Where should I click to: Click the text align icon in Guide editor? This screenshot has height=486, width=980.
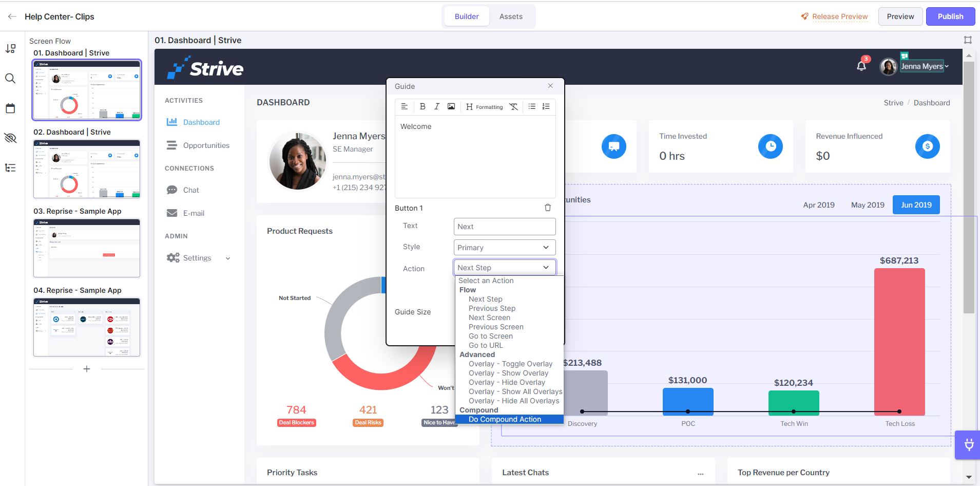pos(405,106)
